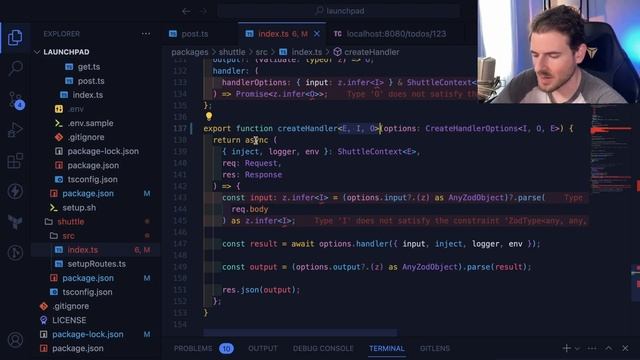Open tsconfig.json under shuttle folder
Image resolution: width=640 pixels, height=360 pixels.
(87, 292)
